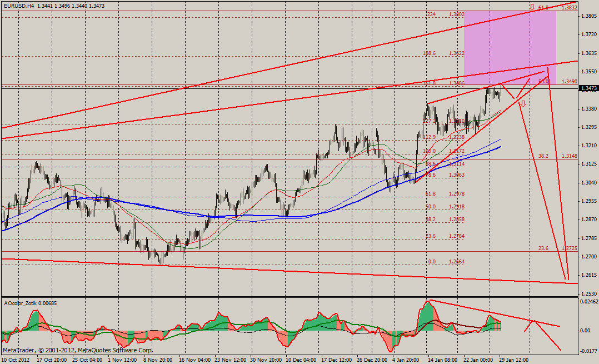Click the 23 Nov 12:00 time label

(x=231, y=360)
